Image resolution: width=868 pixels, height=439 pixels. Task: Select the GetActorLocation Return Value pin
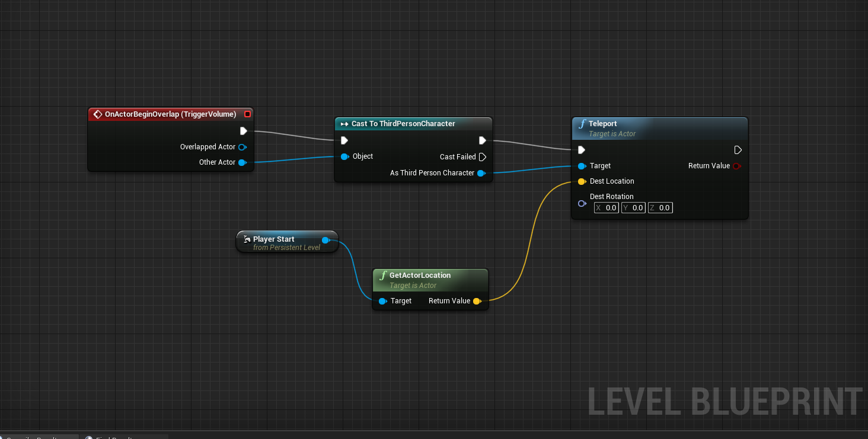[477, 301]
